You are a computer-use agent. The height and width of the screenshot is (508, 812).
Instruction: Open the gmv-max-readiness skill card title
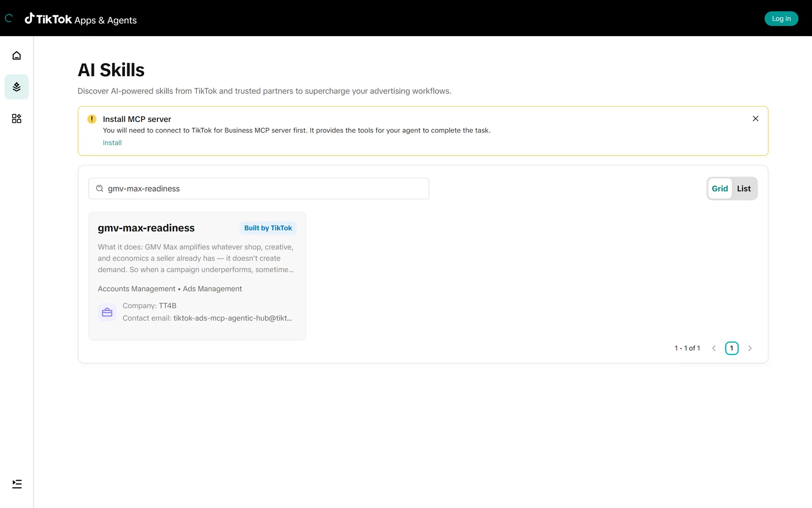[x=146, y=228]
